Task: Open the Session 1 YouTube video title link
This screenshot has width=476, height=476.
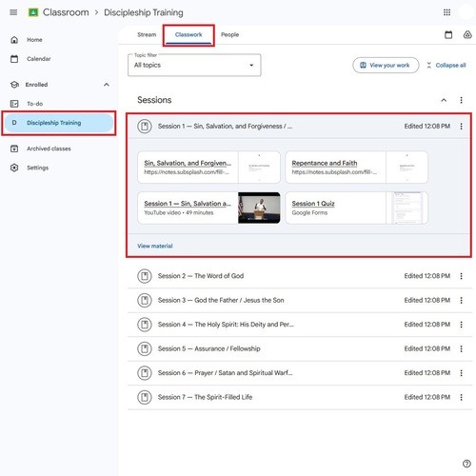Action: [188, 204]
